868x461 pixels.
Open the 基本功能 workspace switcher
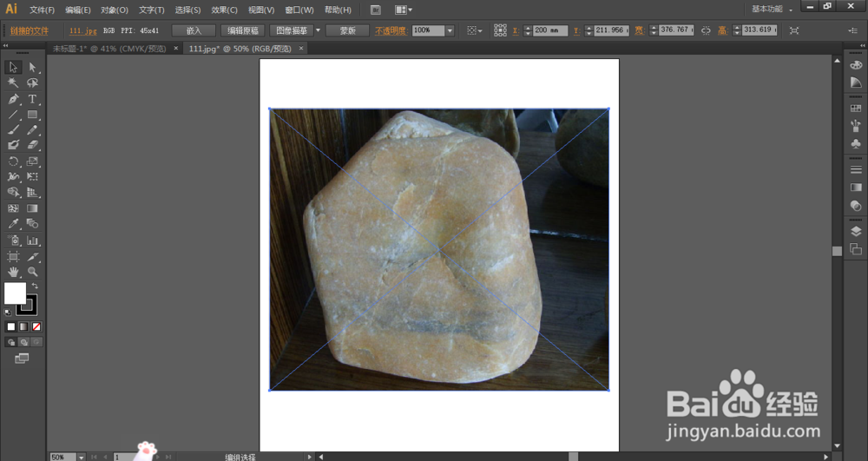(772, 10)
